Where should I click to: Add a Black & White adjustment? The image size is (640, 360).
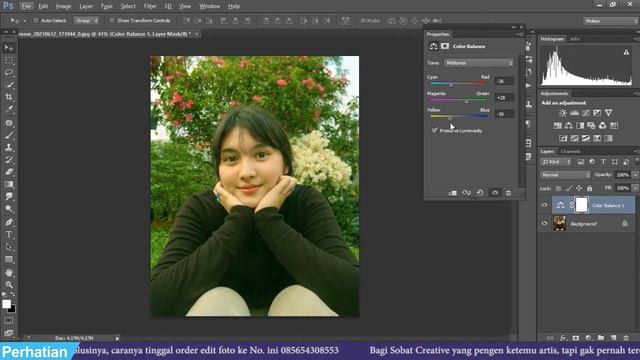tap(580, 126)
